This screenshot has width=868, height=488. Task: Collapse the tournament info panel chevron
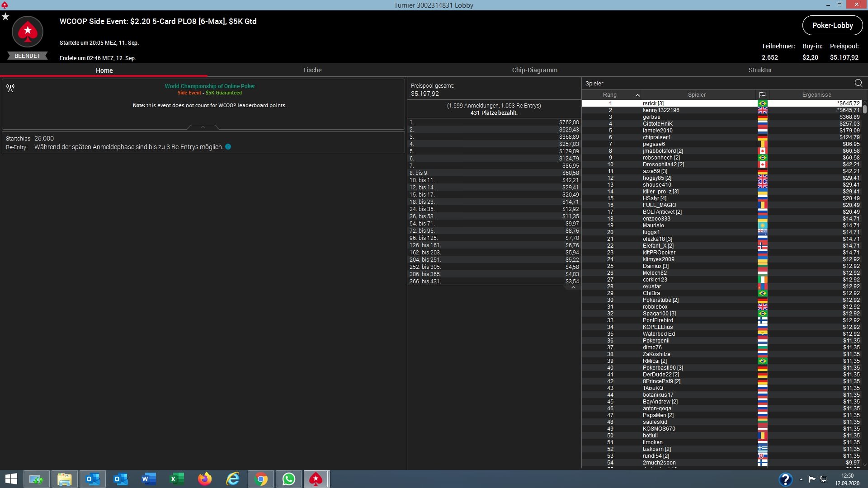[x=203, y=127]
